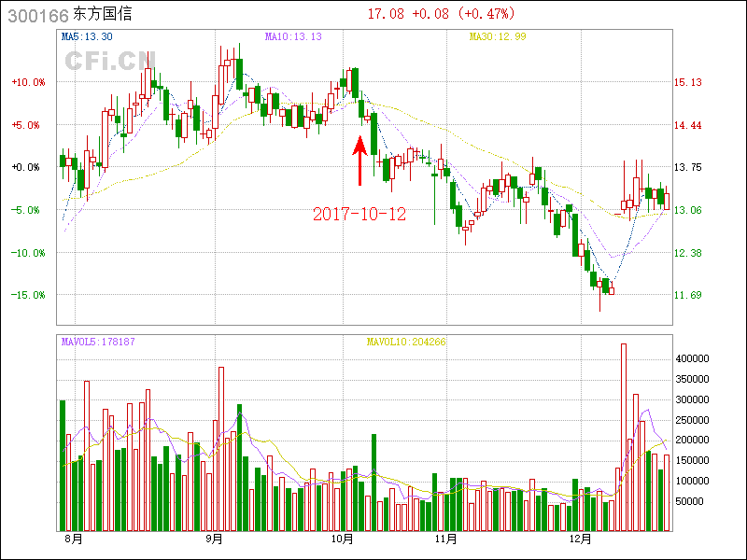Jump to 10月 on the time axis
This screenshot has width=747, height=560.
pos(345,539)
